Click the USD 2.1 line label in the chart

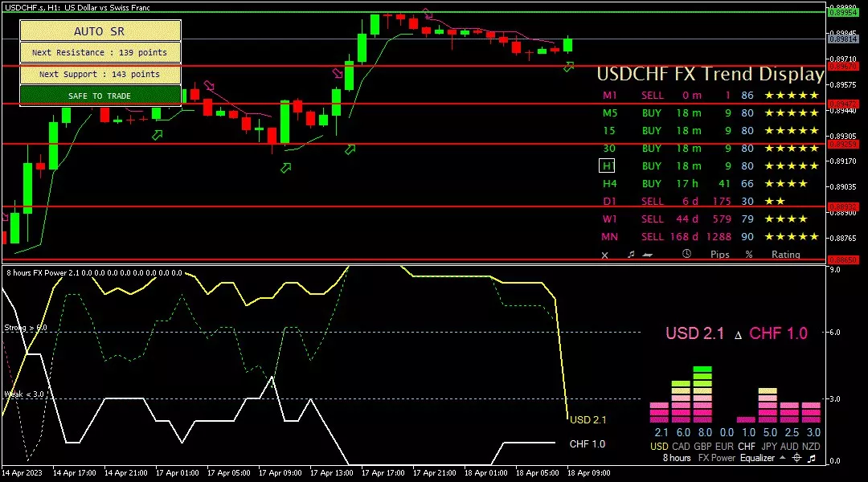point(588,419)
